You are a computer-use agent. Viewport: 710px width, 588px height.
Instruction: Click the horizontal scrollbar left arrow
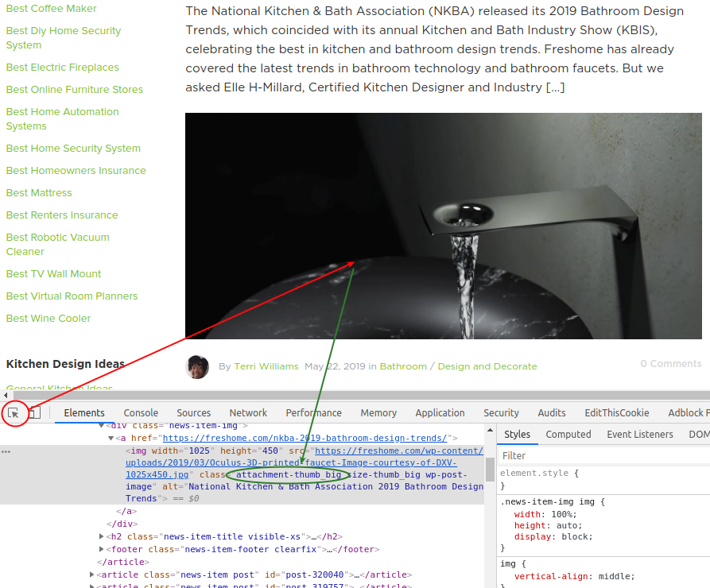[x=6, y=395]
